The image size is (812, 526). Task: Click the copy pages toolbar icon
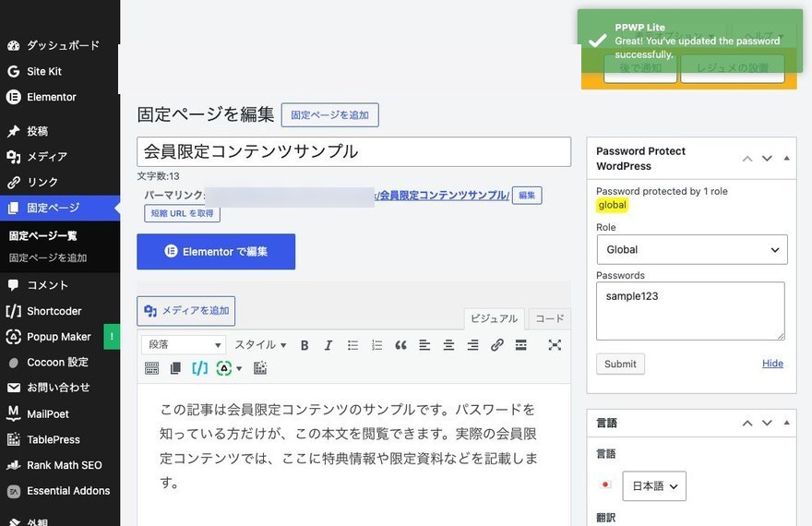pyautogui.click(x=175, y=368)
